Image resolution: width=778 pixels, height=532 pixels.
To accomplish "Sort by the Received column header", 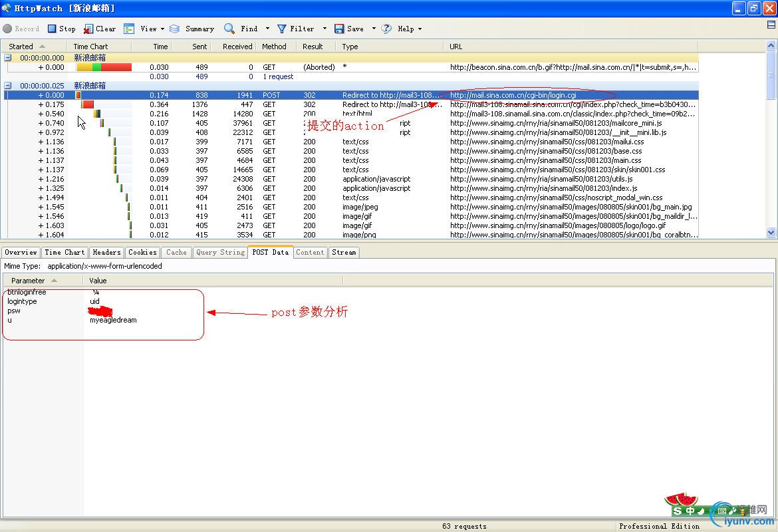I will tap(233, 46).
